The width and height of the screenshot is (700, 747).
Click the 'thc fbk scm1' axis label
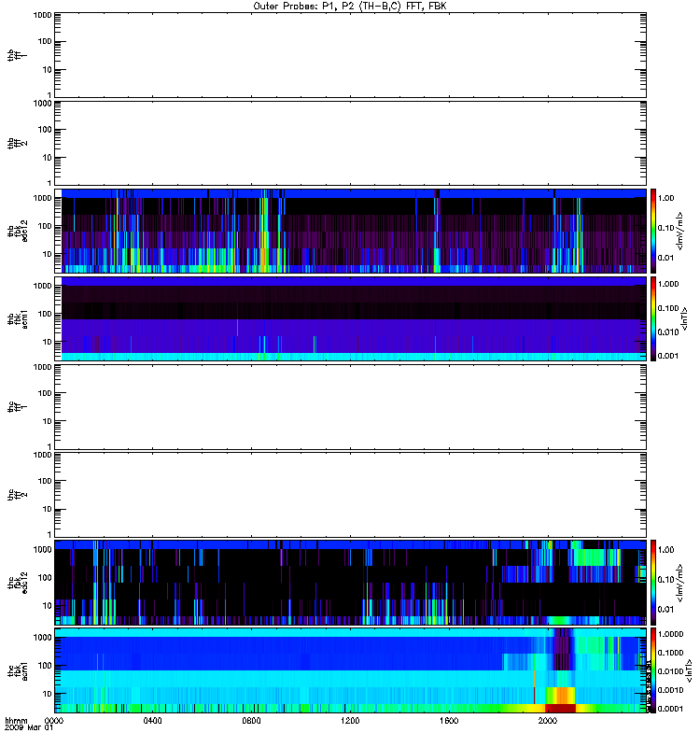point(18,670)
